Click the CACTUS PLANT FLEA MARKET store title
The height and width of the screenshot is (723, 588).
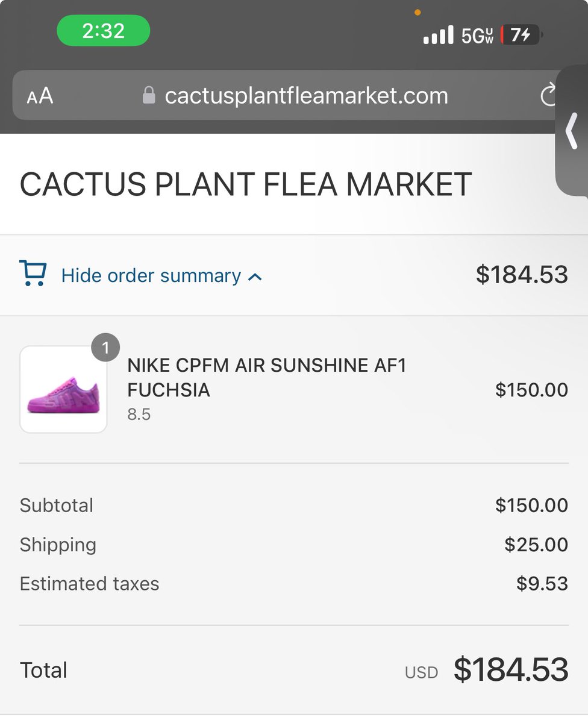(x=245, y=184)
